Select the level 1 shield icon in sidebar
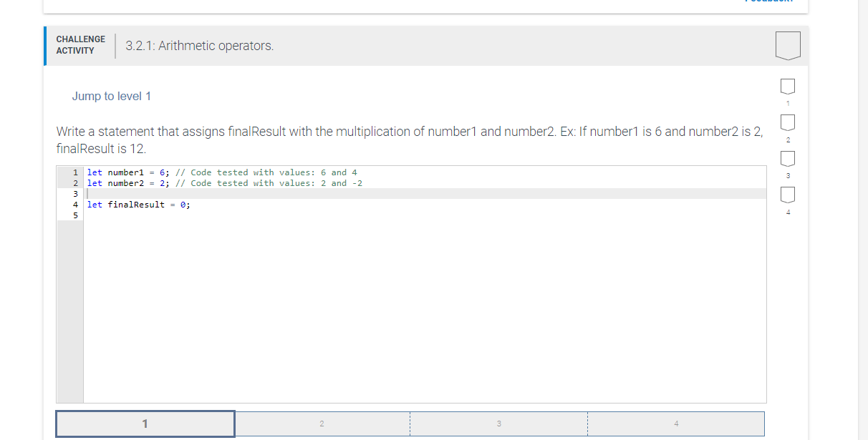 (788, 86)
